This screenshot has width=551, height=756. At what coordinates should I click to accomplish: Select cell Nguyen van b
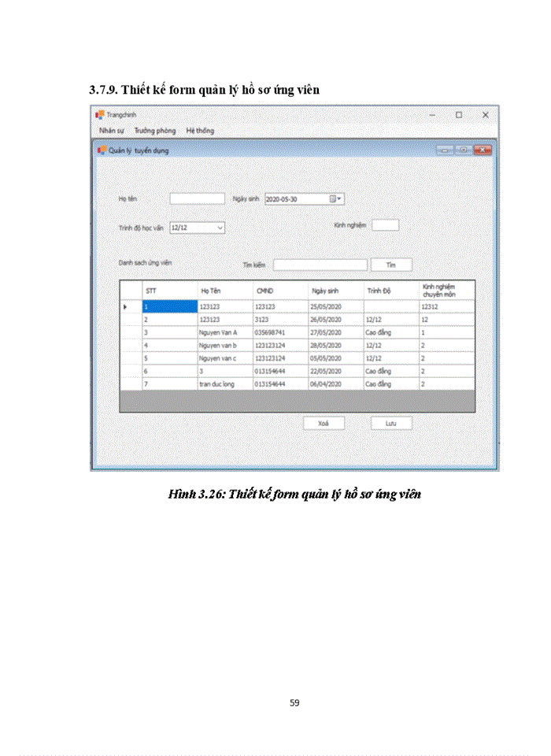tap(225, 345)
